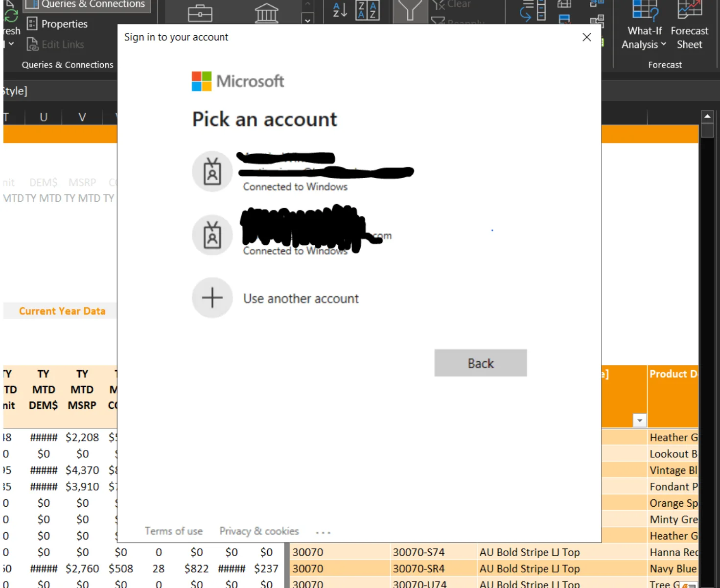This screenshot has width=720, height=588.
Task: Select cell with value $822
Action: tap(196, 568)
